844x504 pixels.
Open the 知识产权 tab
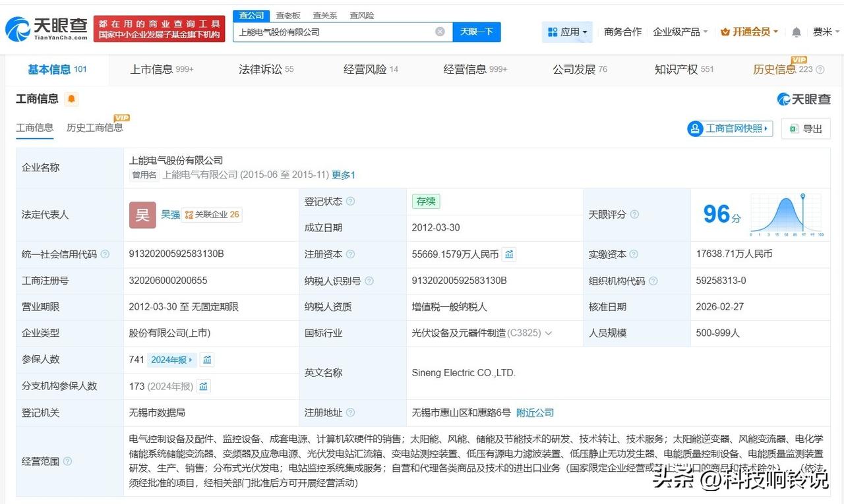click(x=684, y=69)
